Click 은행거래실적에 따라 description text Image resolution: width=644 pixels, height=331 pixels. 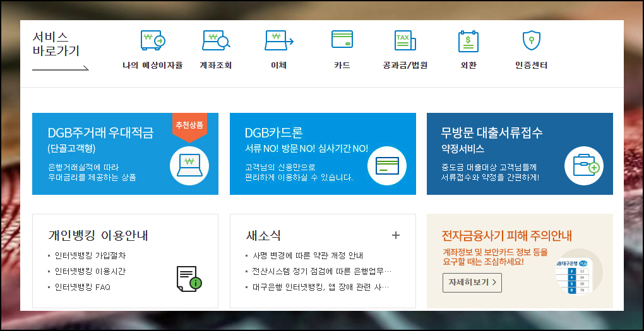83,167
